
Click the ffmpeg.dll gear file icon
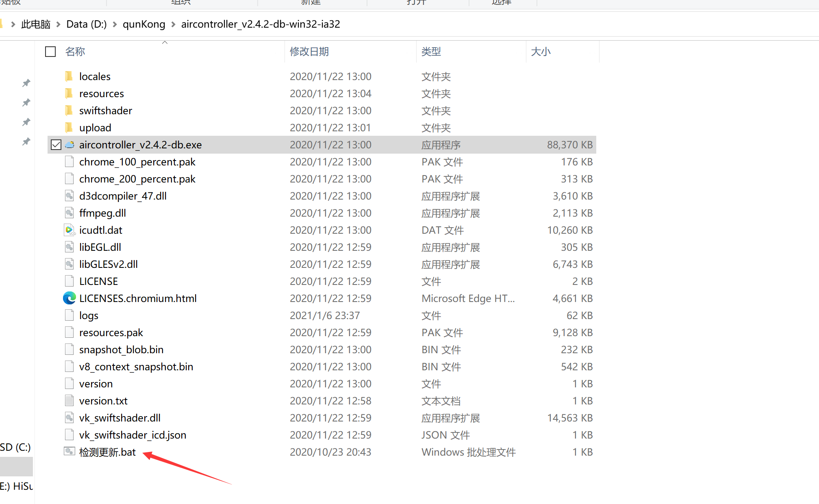point(70,213)
